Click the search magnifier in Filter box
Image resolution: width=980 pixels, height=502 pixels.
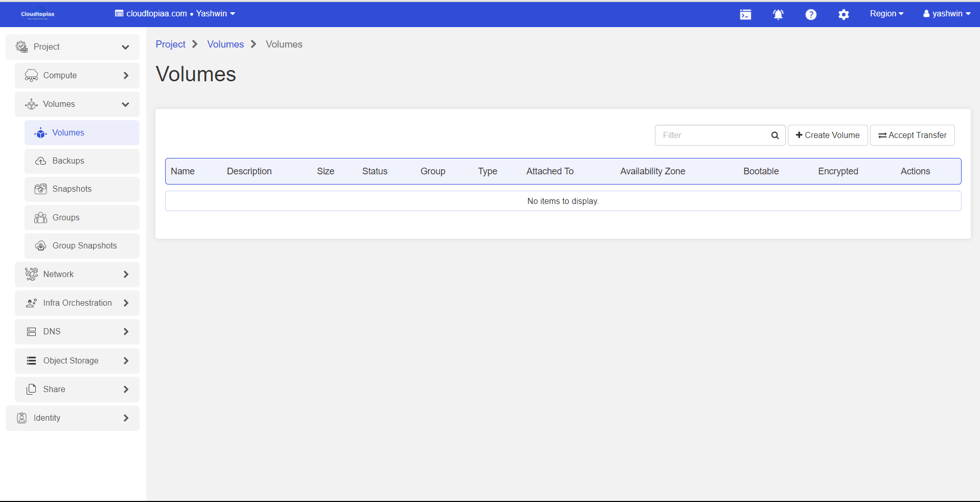click(x=775, y=135)
